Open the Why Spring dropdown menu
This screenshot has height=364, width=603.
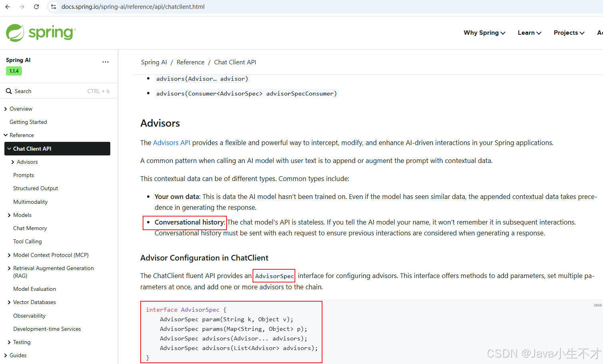(x=484, y=33)
